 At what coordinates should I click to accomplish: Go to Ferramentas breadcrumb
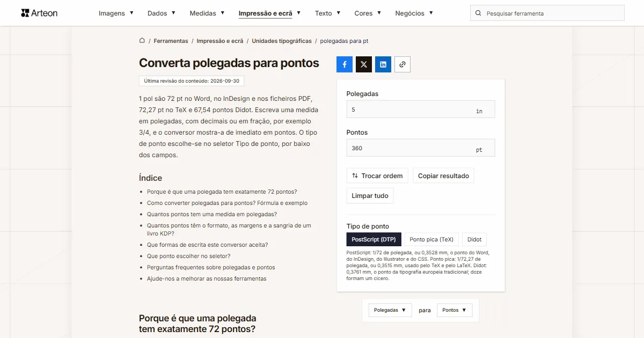(x=171, y=41)
